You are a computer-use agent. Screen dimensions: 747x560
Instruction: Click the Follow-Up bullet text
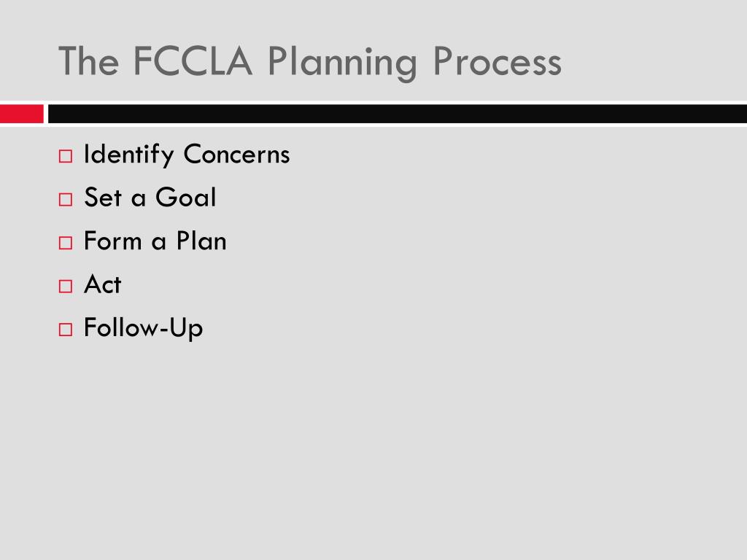pos(144,329)
